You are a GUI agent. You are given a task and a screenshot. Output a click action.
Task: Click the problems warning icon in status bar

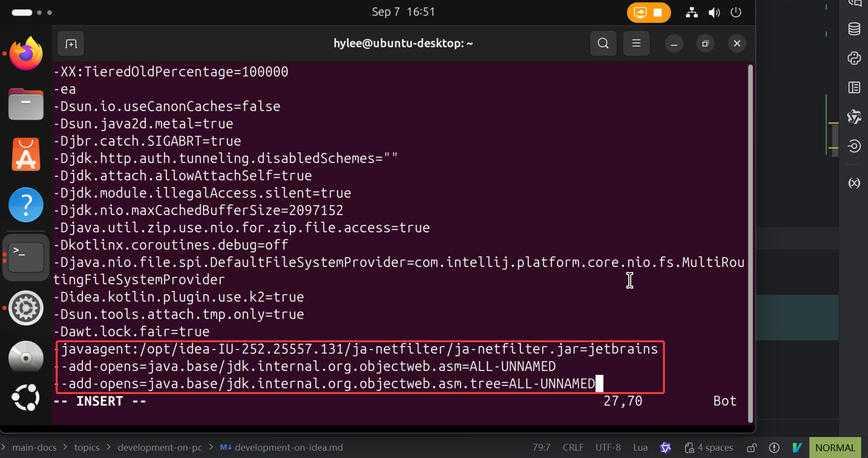774,448
